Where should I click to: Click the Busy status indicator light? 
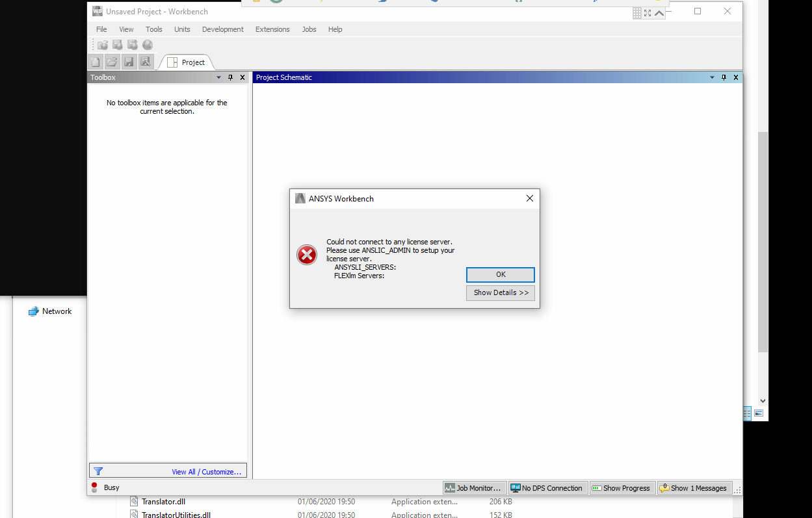pyautogui.click(x=94, y=487)
